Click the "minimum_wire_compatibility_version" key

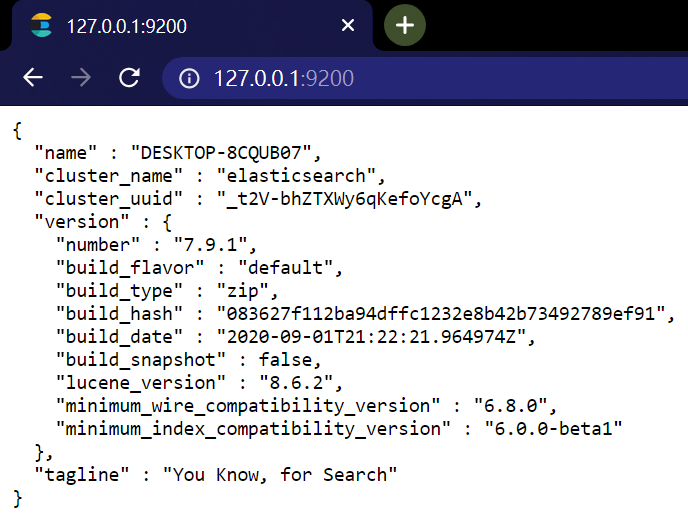click(x=248, y=406)
